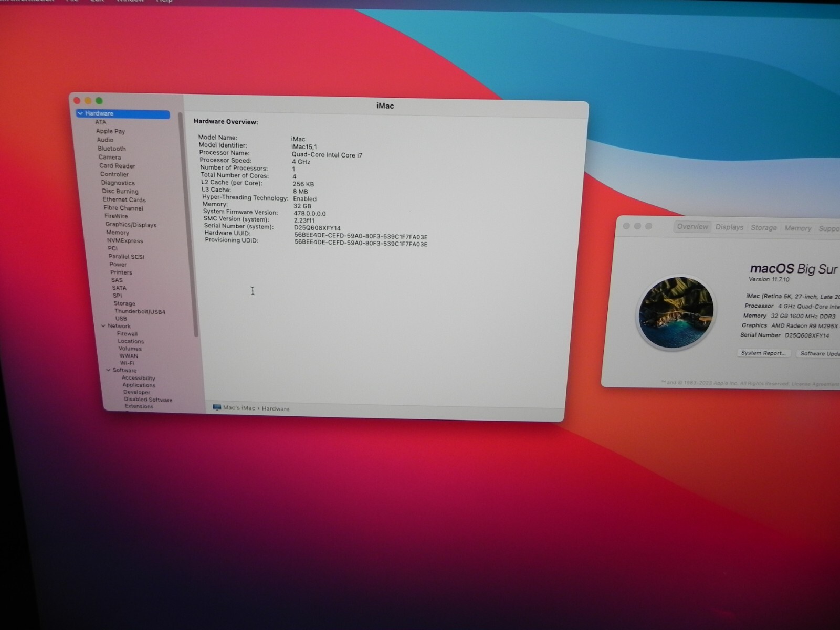
Task: Select WWAN under Network
Action: tap(129, 356)
